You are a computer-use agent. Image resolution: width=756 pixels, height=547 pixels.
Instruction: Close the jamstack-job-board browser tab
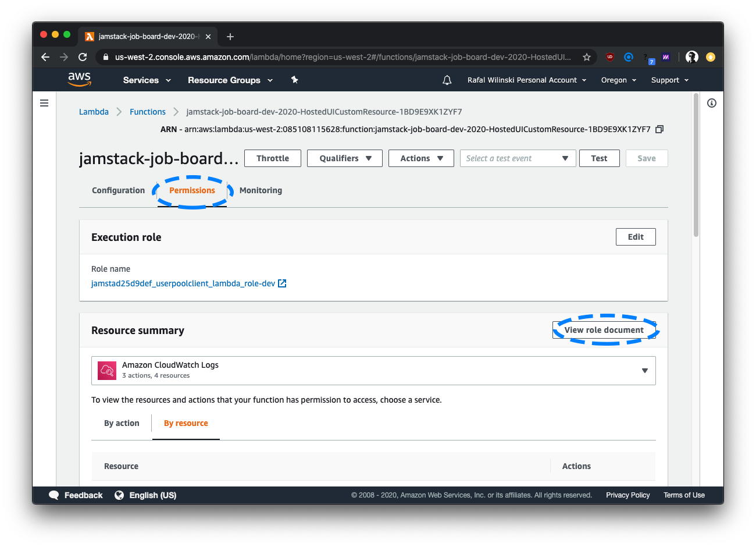[x=208, y=37]
